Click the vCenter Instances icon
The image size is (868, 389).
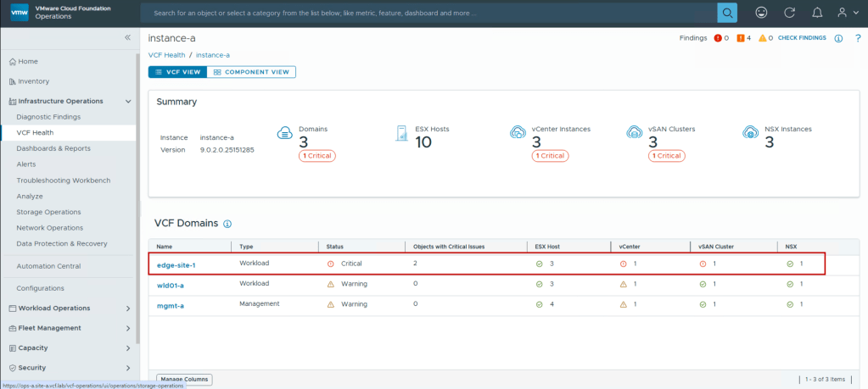518,132
